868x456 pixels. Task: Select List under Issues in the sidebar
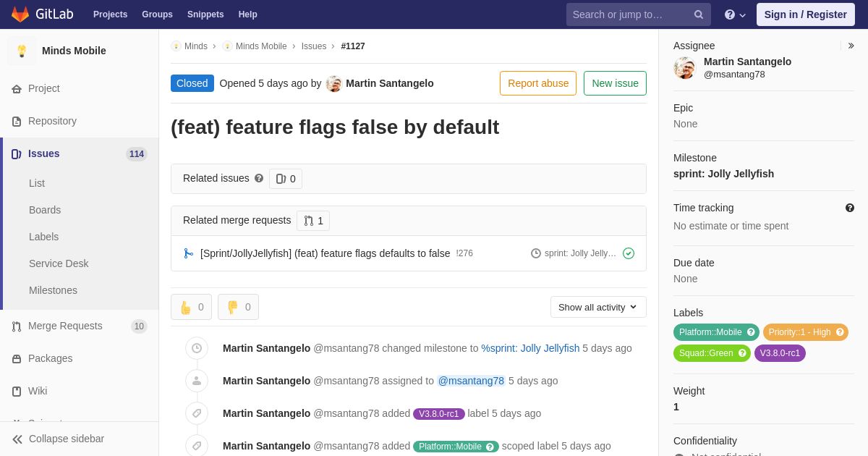click(x=37, y=183)
